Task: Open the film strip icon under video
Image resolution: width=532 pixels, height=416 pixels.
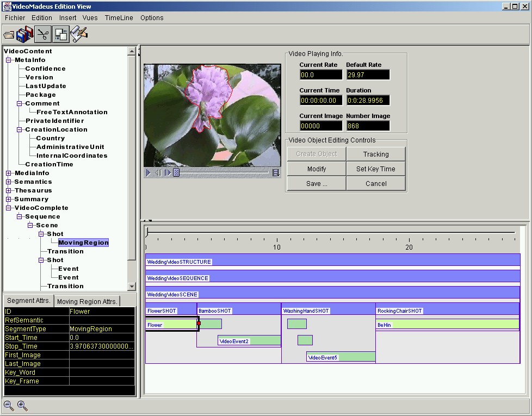Action: point(276,173)
